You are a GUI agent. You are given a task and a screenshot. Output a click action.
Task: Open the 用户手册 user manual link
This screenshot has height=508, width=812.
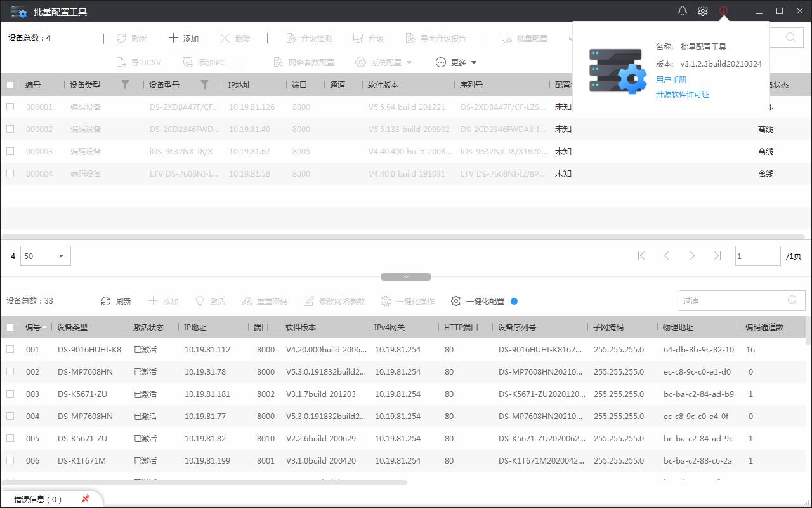pyautogui.click(x=671, y=79)
